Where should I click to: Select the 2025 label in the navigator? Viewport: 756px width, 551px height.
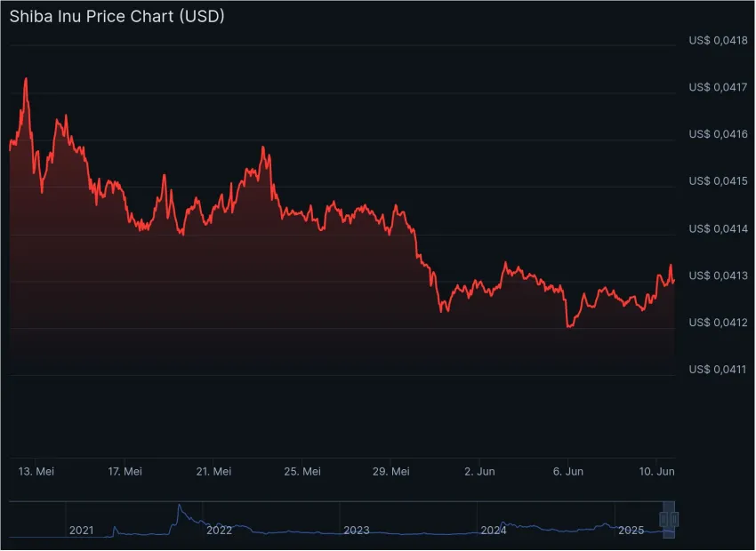coord(631,531)
